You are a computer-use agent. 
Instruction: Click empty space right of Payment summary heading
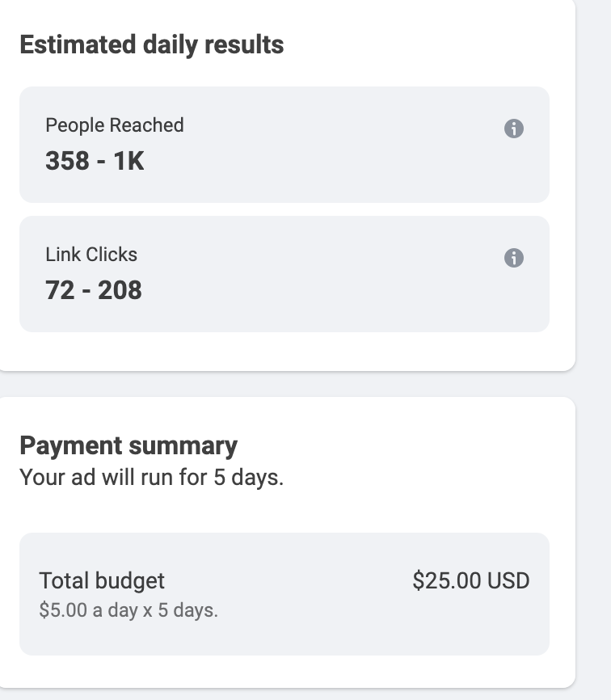tap(404, 445)
